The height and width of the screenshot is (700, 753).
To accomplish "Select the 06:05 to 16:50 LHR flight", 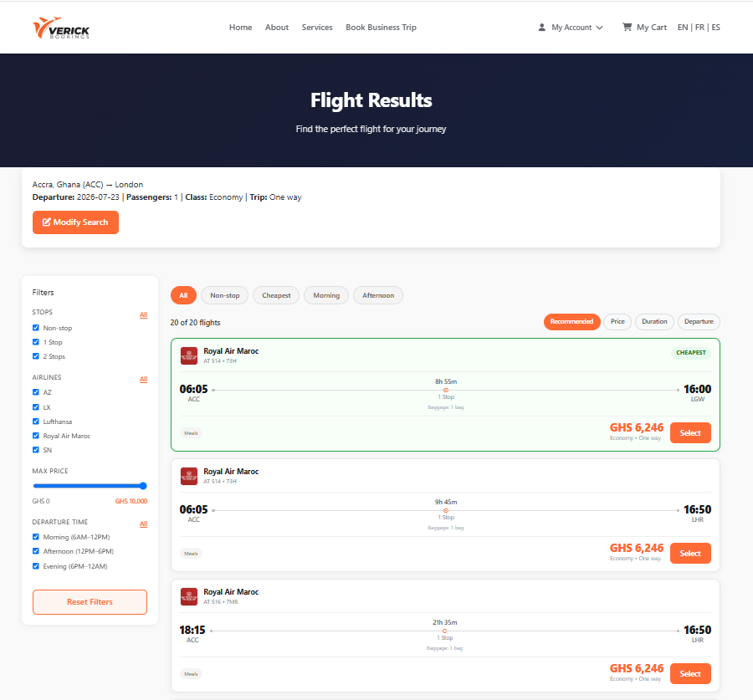I will coord(690,554).
